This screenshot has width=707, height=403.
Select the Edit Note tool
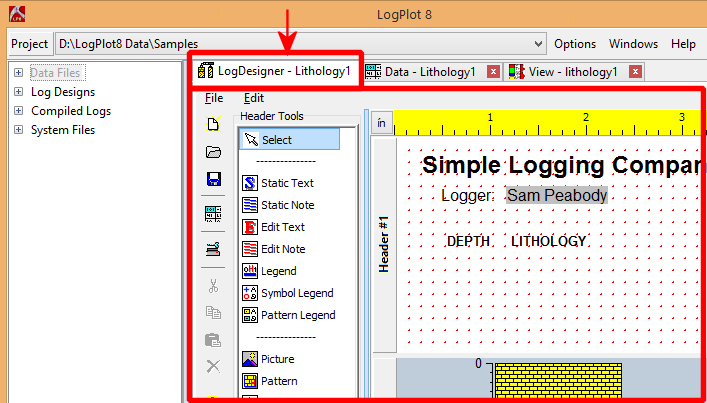click(x=282, y=249)
